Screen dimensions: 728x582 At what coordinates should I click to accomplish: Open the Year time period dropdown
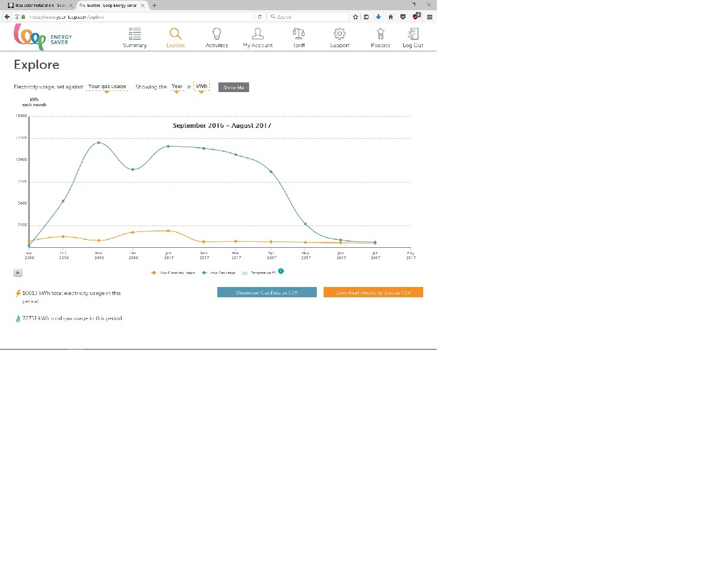tap(177, 87)
